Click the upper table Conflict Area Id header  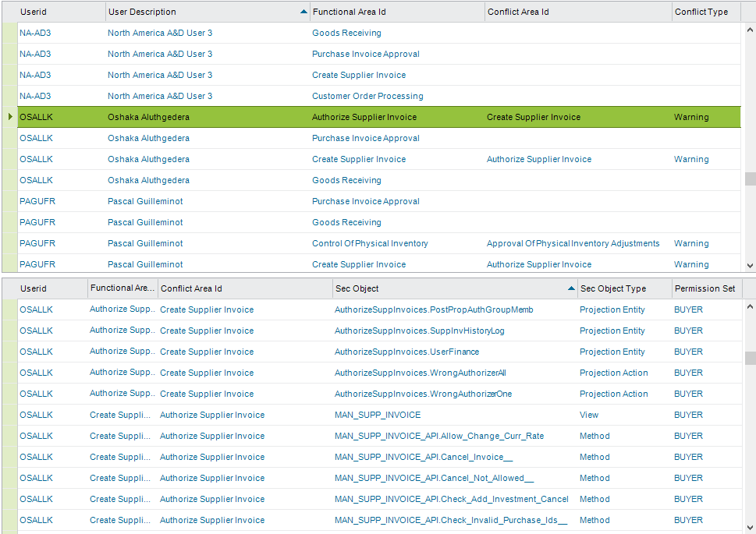[576, 12]
